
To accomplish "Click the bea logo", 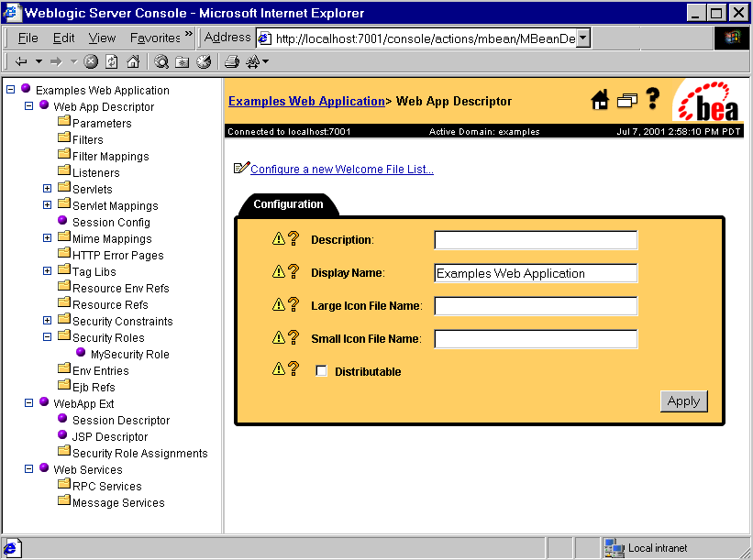I will [x=708, y=101].
